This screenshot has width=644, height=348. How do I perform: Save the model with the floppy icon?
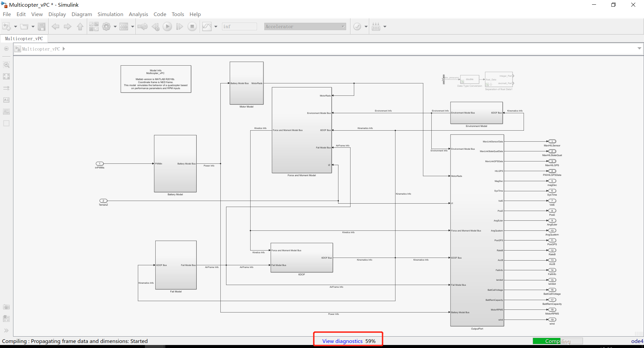coord(42,26)
